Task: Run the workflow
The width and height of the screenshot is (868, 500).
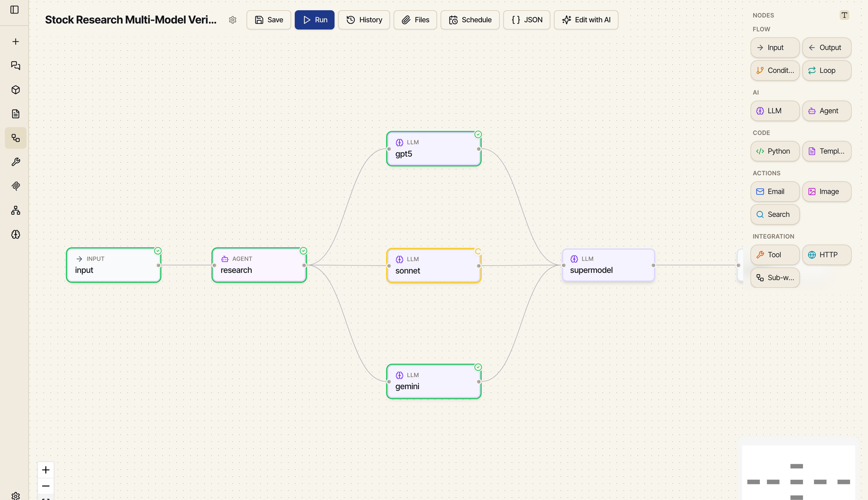Action: (314, 20)
